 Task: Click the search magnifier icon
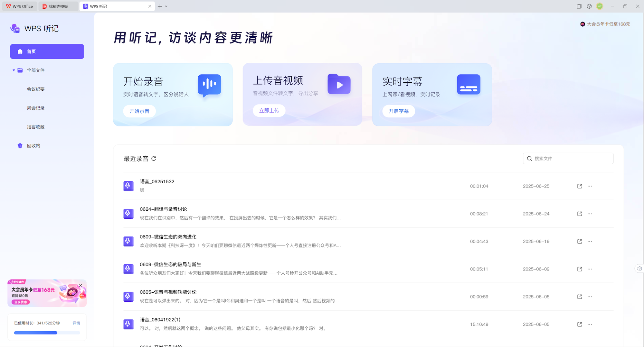click(x=529, y=159)
